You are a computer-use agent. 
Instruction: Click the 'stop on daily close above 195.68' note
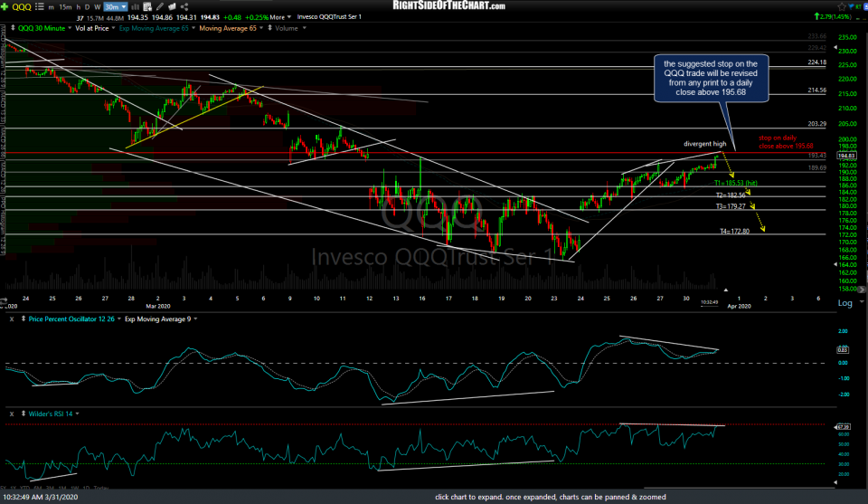coord(786,142)
